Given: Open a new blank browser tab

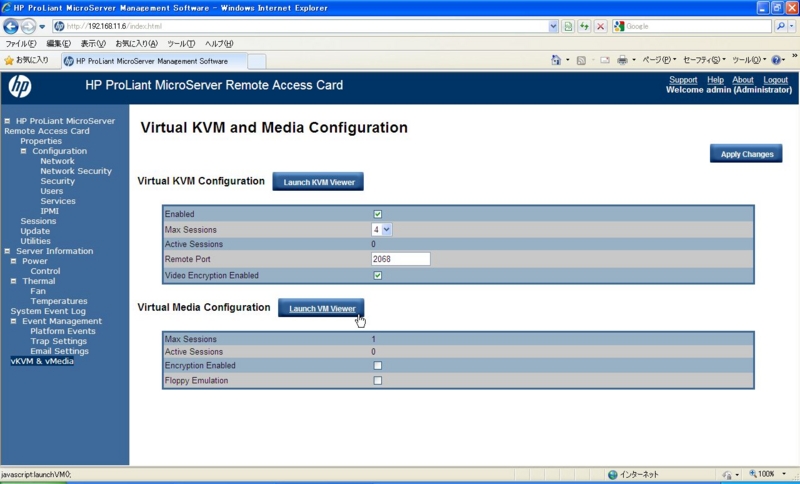Looking at the screenshot, I should pos(257,62).
